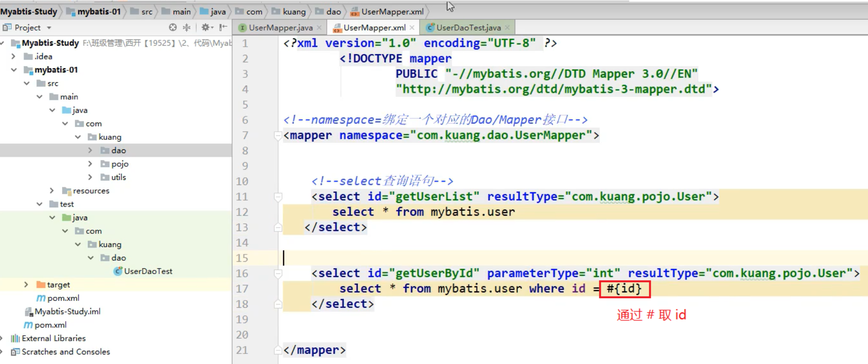Select the resources folder

[x=86, y=191]
